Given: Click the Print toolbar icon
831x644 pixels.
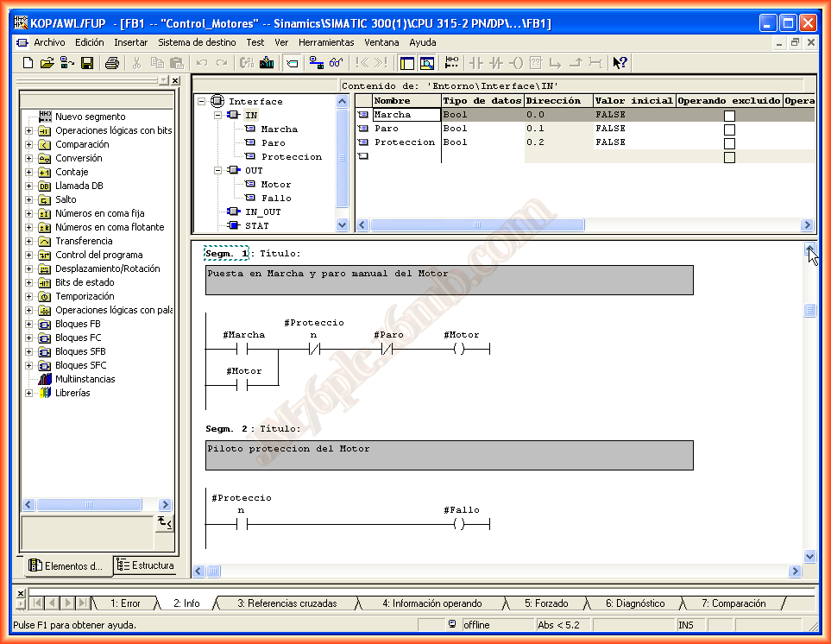Looking at the screenshot, I should pyautogui.click(x=111, y=62).
